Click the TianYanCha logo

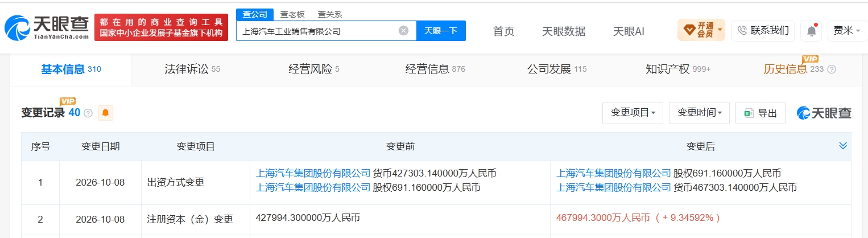coord(47,27)
